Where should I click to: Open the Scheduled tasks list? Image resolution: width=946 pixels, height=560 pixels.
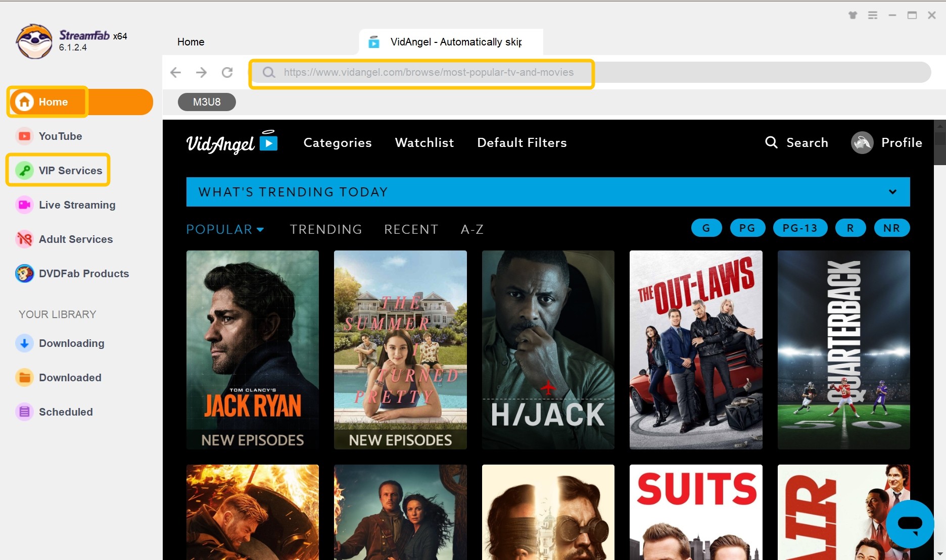pyautogui.click(x=66, y=412)
